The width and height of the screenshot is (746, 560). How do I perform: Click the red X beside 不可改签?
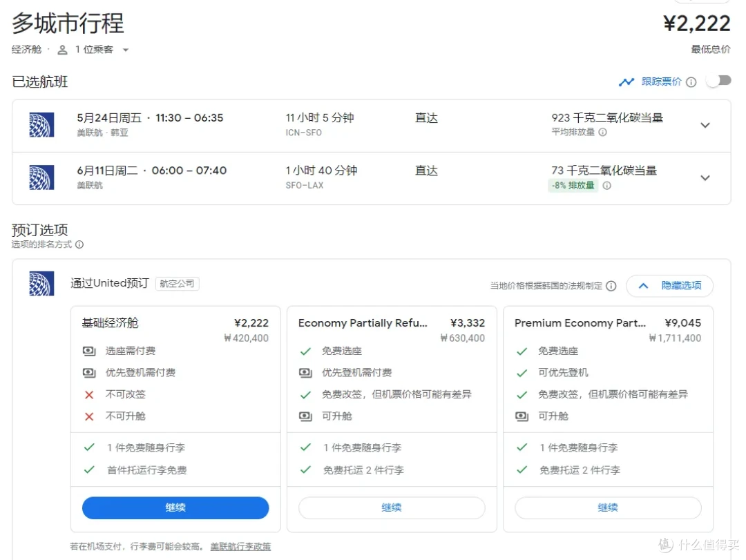(89, 394)
